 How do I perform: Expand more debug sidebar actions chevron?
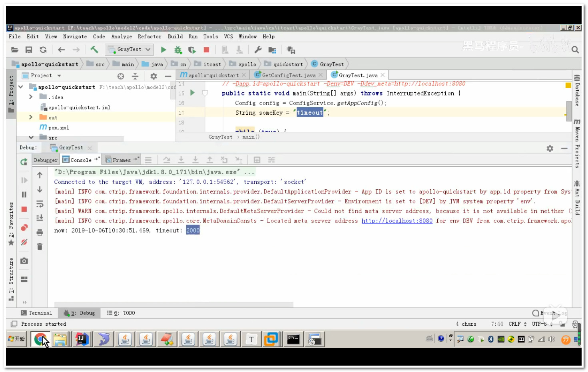24,302
